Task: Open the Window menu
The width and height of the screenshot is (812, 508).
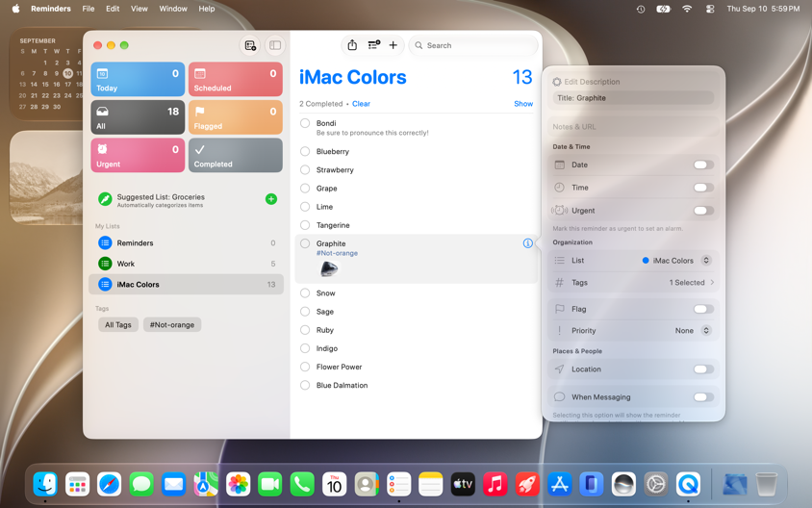Action: point(173,9)
